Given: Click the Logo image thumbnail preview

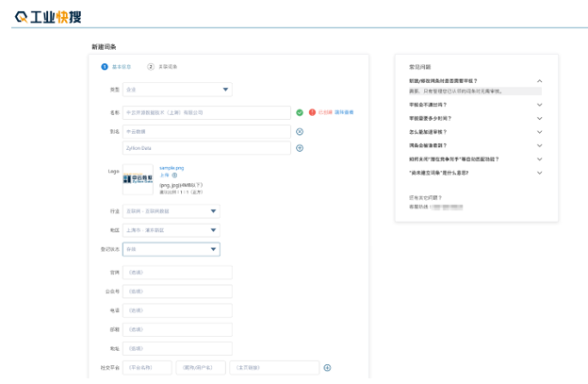Looking at the screenshot, I should 138,179.
